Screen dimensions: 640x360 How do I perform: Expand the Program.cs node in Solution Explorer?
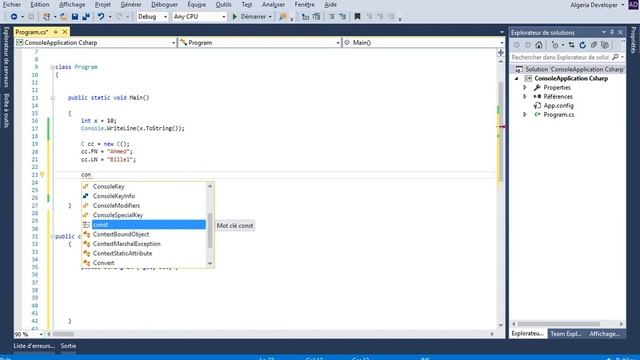pos(525,115)
